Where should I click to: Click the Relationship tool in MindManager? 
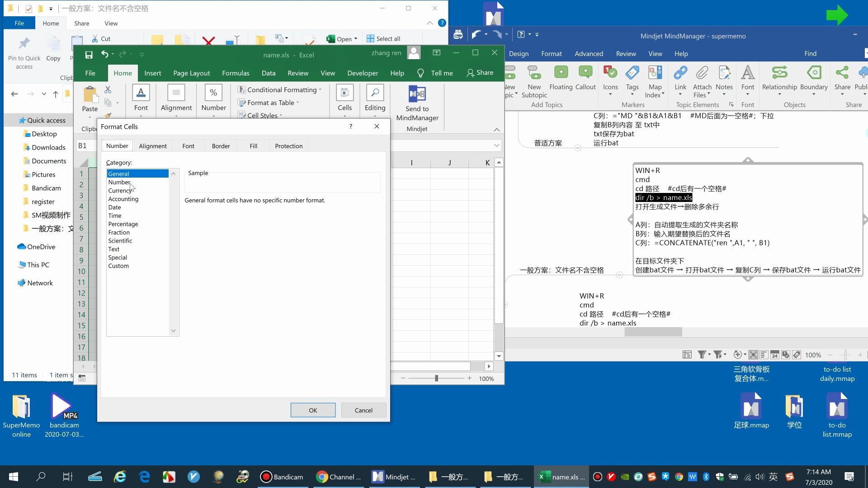[779, 73]
